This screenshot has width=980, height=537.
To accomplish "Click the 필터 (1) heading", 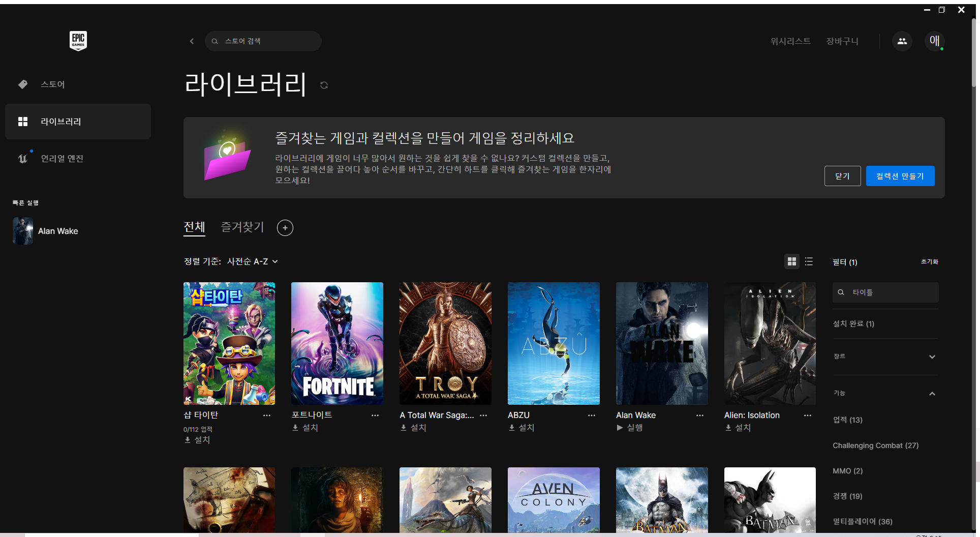I will pos(845,262).
